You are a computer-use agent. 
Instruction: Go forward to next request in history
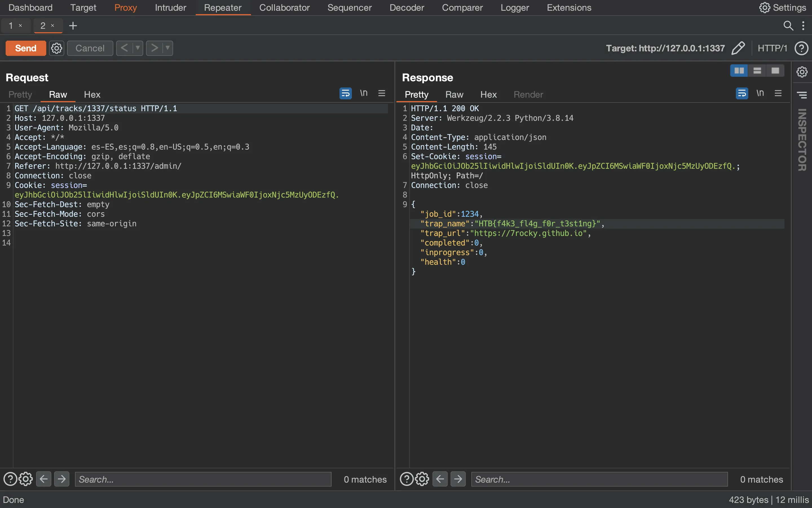click(154, 48)
